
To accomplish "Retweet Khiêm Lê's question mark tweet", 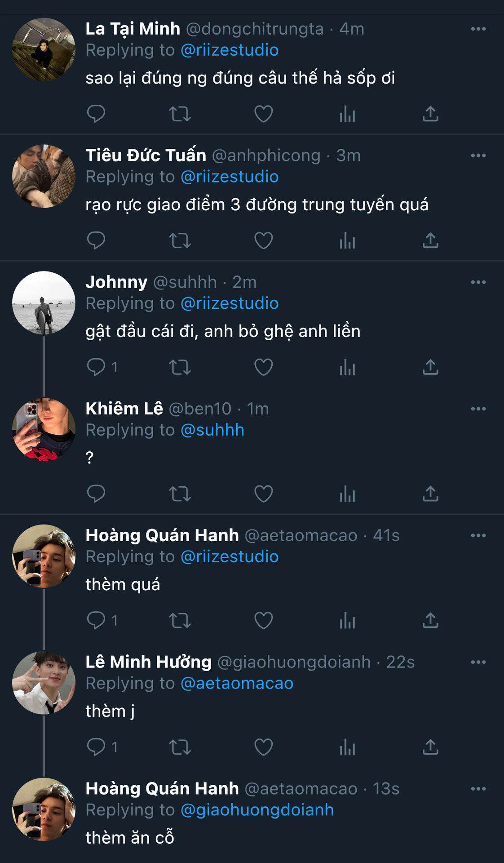I will point(180,494).
